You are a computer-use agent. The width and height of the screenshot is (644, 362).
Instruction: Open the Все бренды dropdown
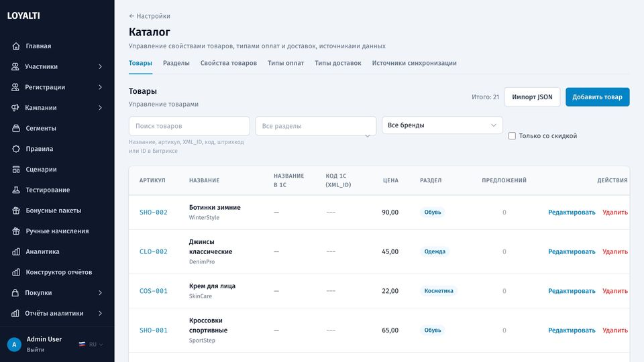click(x=442, y=125)
